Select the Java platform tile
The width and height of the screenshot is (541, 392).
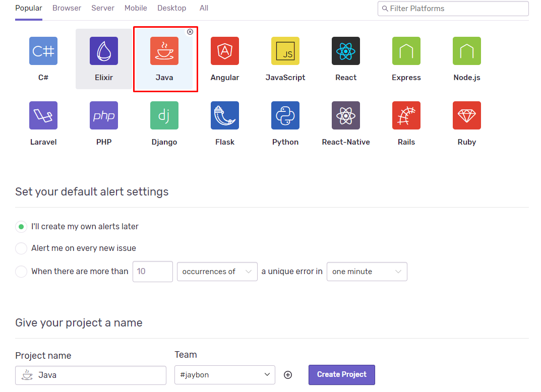(x=164, y=59)
